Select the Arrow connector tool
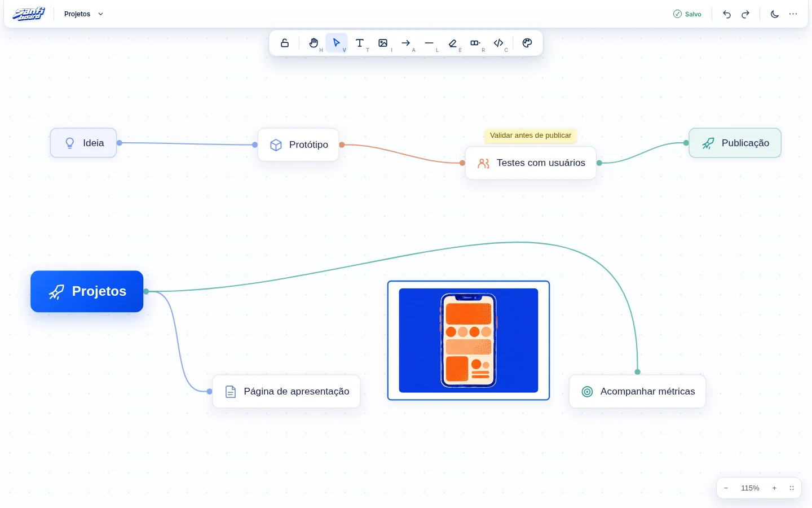Image resolution: width=812 pixels, height=508 pixels. pos(406,43)
